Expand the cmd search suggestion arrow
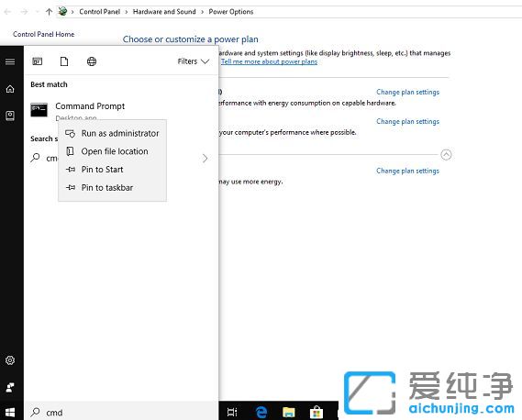522x420 pixels. (x=205, y=159)
